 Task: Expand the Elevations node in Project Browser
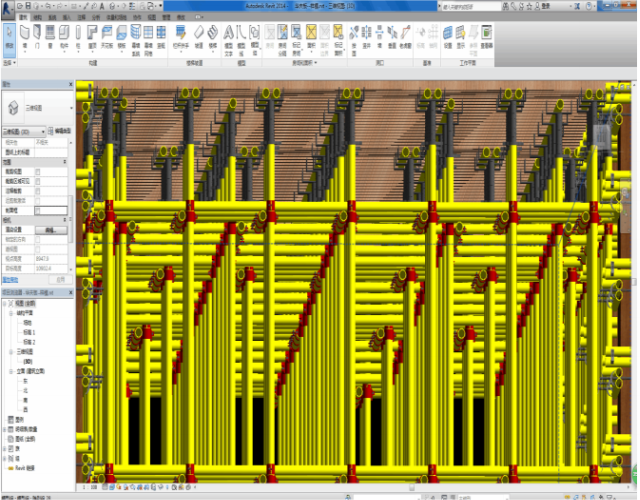(11, 369)
